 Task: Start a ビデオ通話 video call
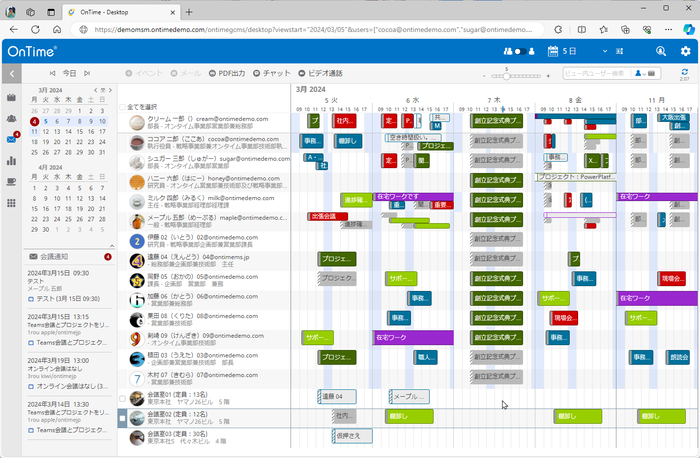pyautogui.click(x=321, y=73)
